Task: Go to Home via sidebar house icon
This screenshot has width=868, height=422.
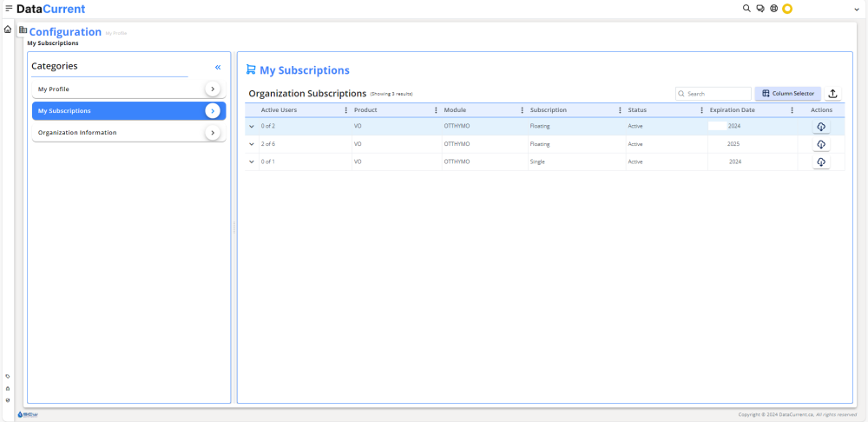Action: [x=8, y=30]
